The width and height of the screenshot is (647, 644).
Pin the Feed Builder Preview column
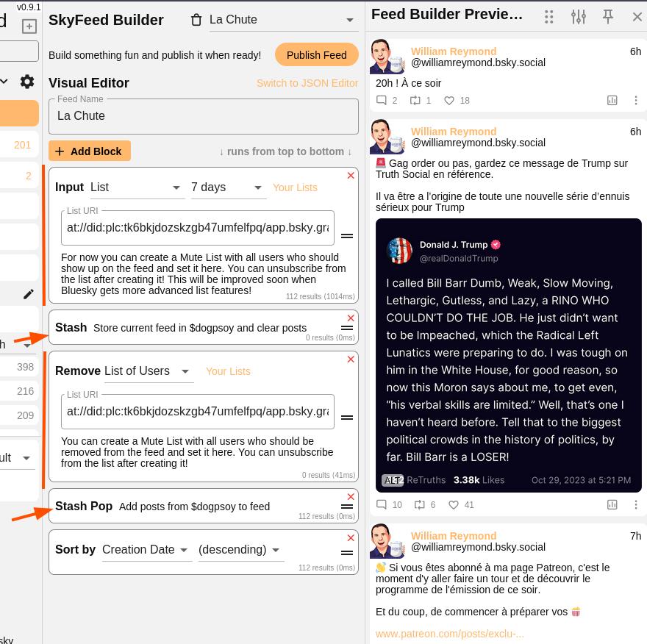tap(607, 17)
